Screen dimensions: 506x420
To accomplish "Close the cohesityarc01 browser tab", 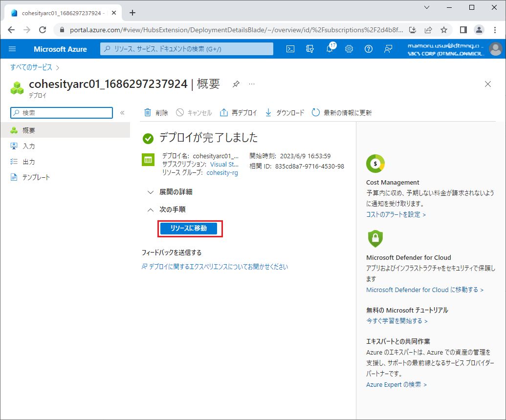I will 114,13.
